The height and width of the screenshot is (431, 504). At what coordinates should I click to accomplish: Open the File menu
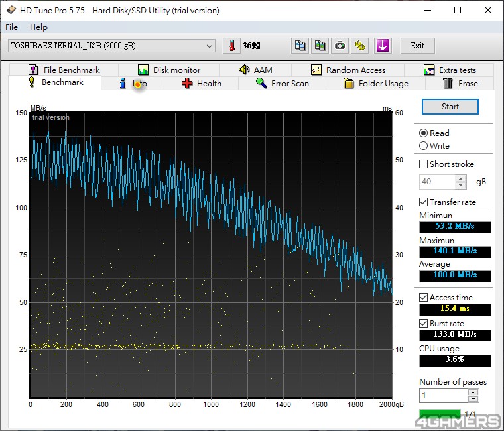[x=11, y=27]
